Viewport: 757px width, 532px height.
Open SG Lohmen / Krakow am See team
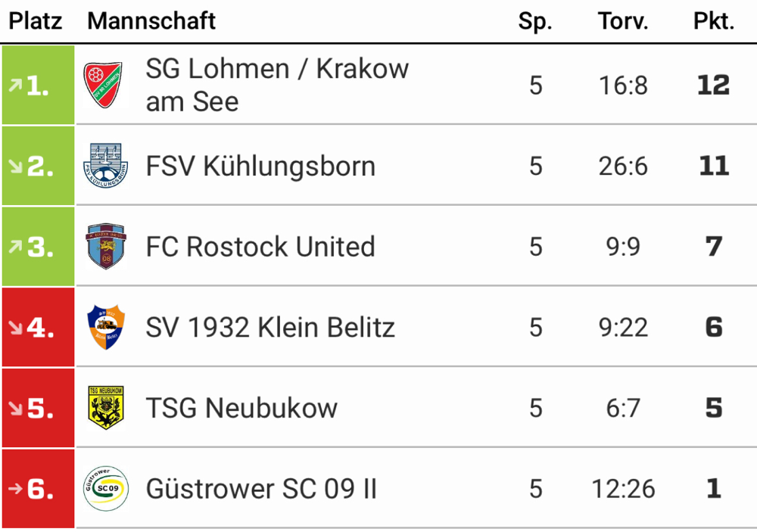pyautogui.click(x=277, y=85)
